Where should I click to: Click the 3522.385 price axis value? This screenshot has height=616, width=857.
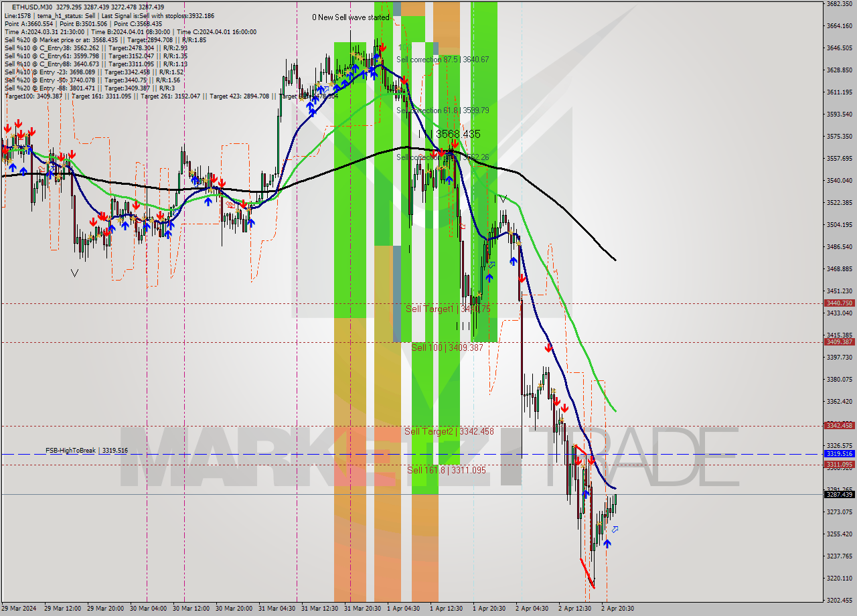coord(840,203)
